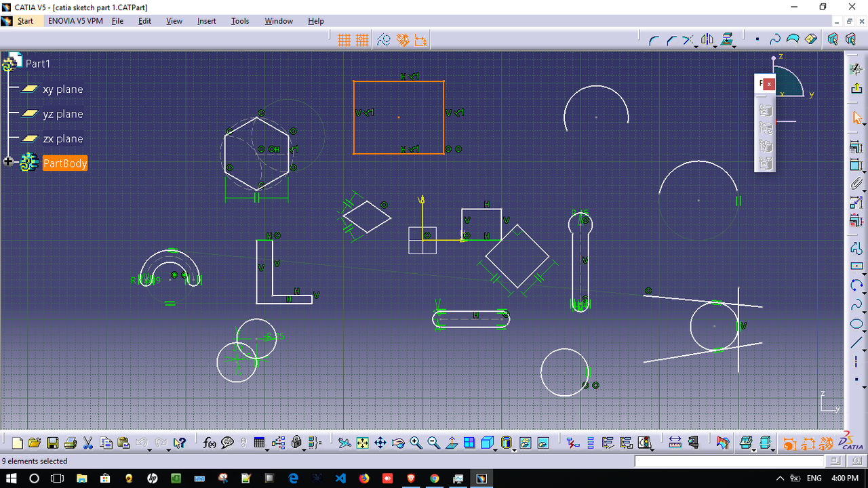Close the small floating toolbar
The height and width of the screenshot is (488, 868).
click(769, 83)
